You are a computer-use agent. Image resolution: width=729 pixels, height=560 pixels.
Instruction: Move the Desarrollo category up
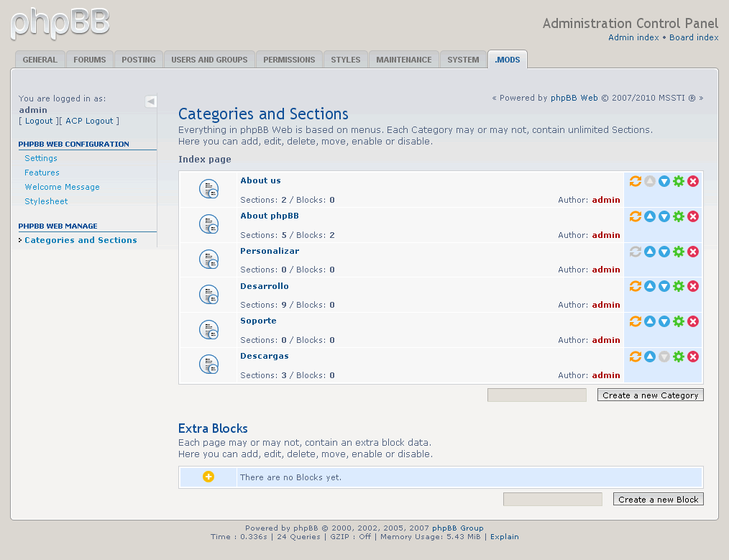649,286
